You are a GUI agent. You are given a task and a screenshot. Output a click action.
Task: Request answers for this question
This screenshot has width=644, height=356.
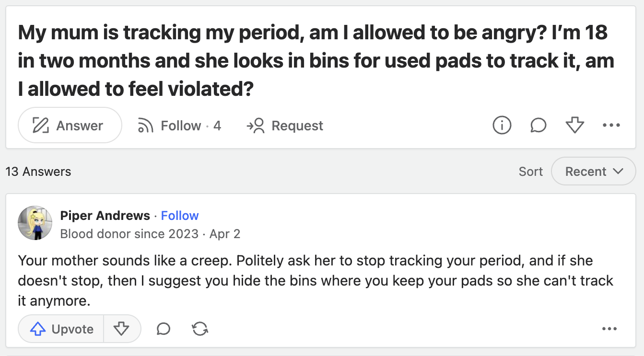click(x=285, y=125)
